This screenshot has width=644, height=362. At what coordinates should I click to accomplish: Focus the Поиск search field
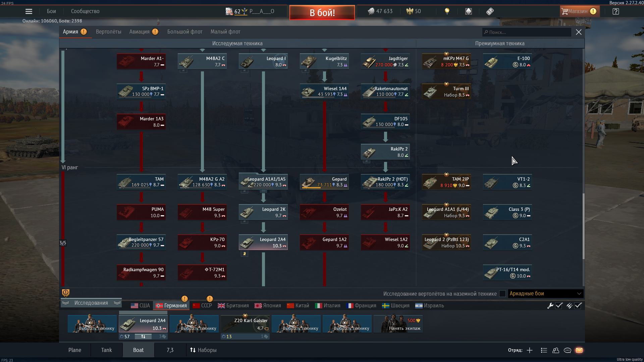click(527, 32)
